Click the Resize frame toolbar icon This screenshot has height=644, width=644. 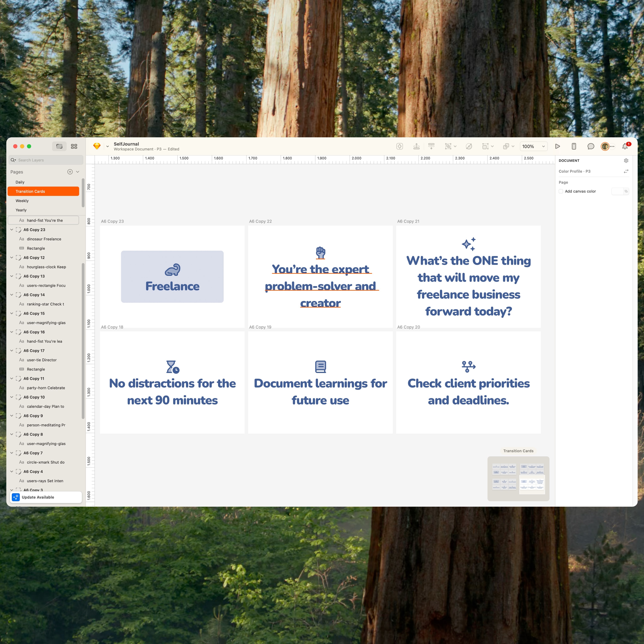[485, 146]
